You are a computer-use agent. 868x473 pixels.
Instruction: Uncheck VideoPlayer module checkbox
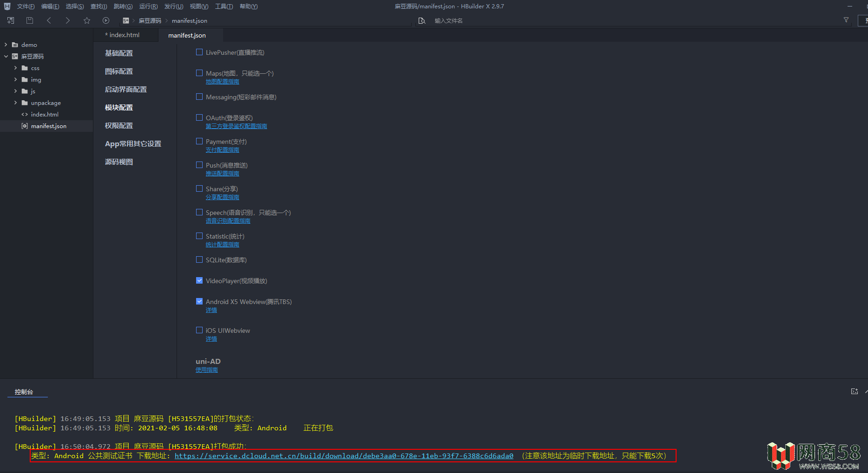[199, 280]
